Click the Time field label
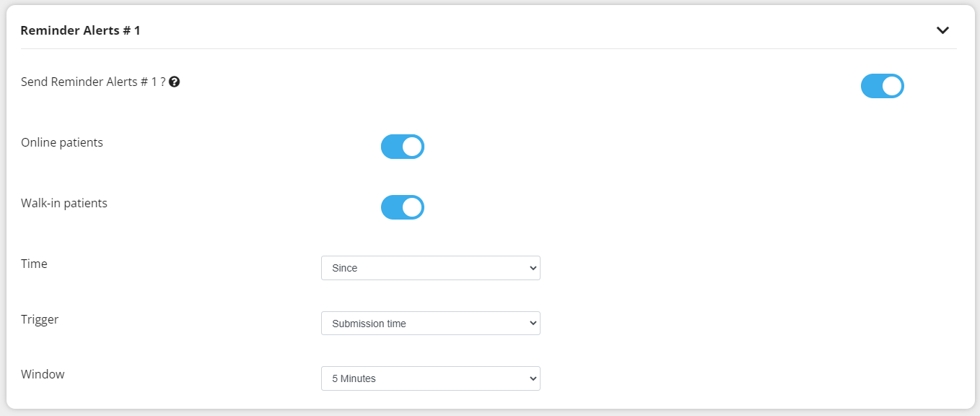 pos(34,264)
